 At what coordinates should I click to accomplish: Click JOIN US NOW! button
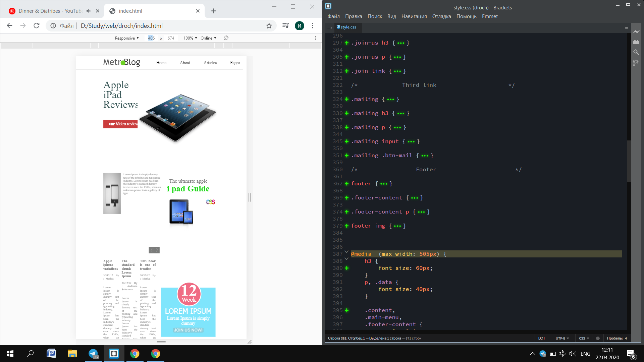(188, 330)
